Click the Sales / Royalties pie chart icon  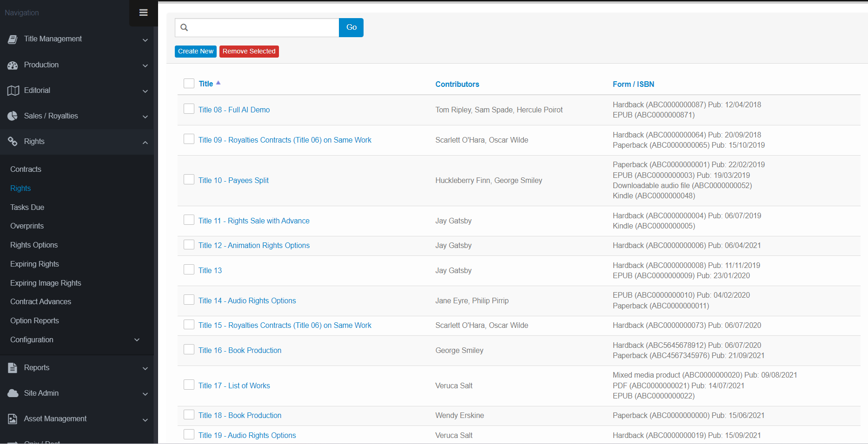click(x=13, y=116)
